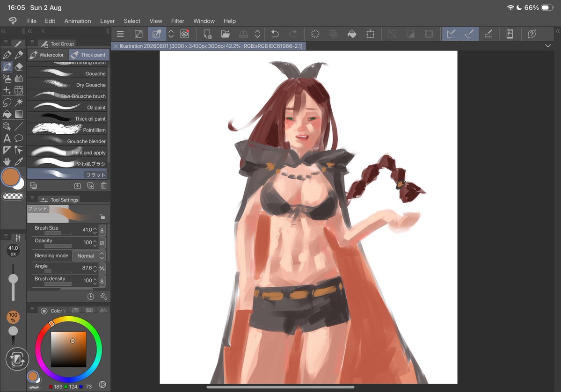Delete sub tool with trash icon

(104, 186)
